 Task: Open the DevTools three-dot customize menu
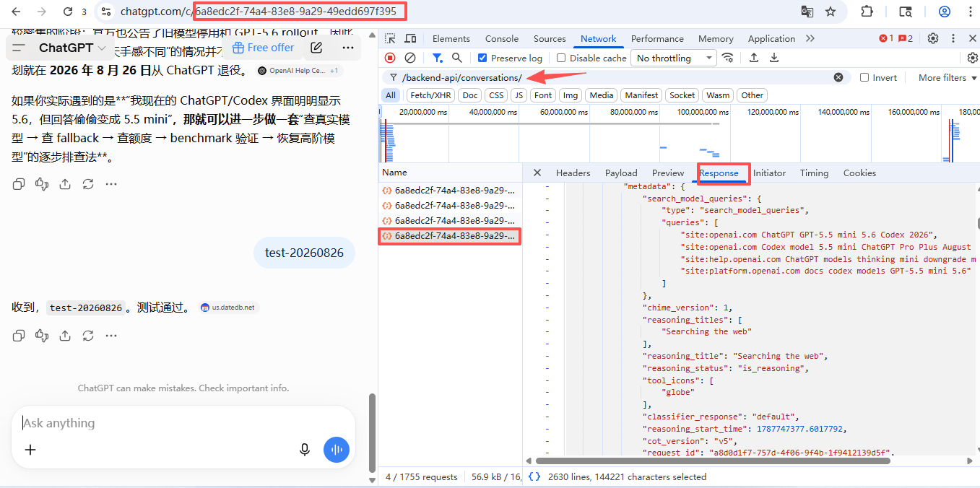953,38
